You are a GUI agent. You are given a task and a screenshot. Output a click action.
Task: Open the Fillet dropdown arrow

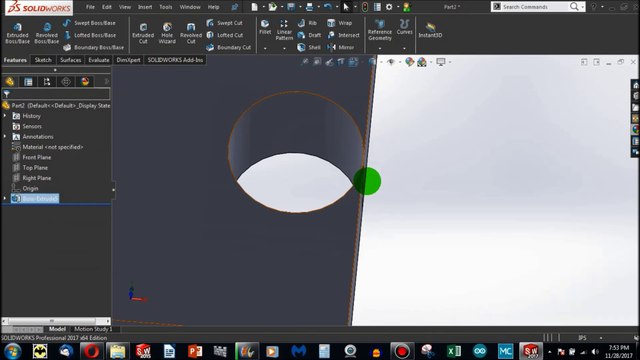265,49
